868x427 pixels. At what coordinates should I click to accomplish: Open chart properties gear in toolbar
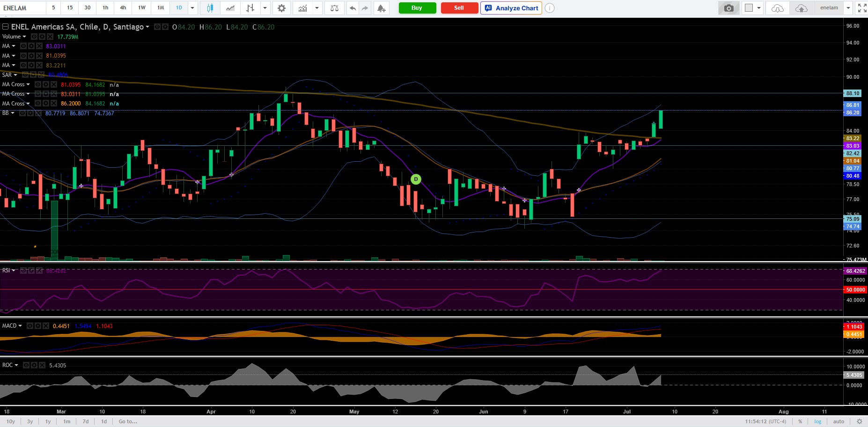click(281, 8)
